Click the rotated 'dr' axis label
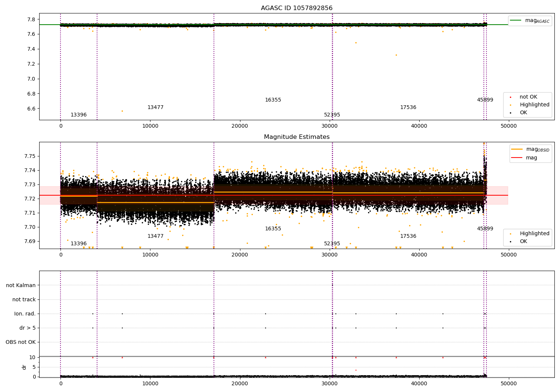This screenshot has height=392, width=560. tap(24, 367)
